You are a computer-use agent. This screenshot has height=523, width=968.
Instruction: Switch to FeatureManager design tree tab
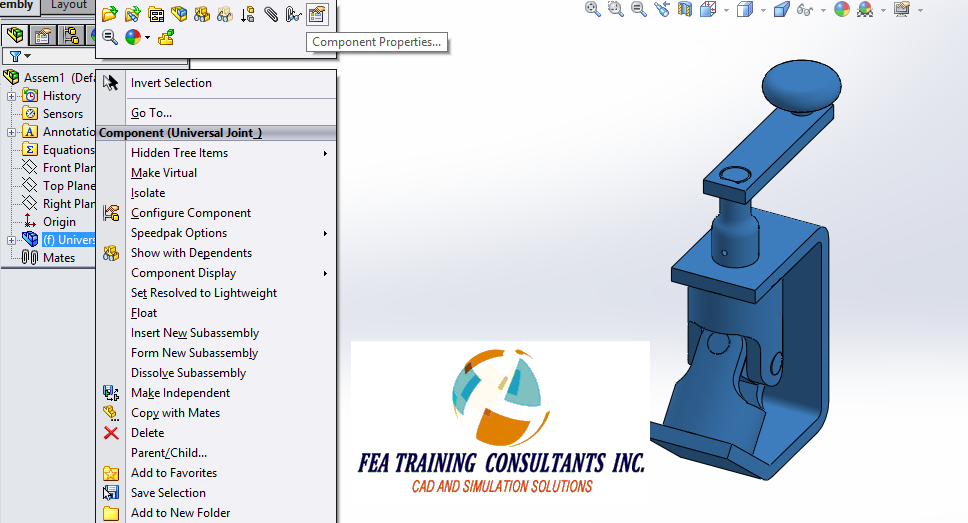(15, 35)
